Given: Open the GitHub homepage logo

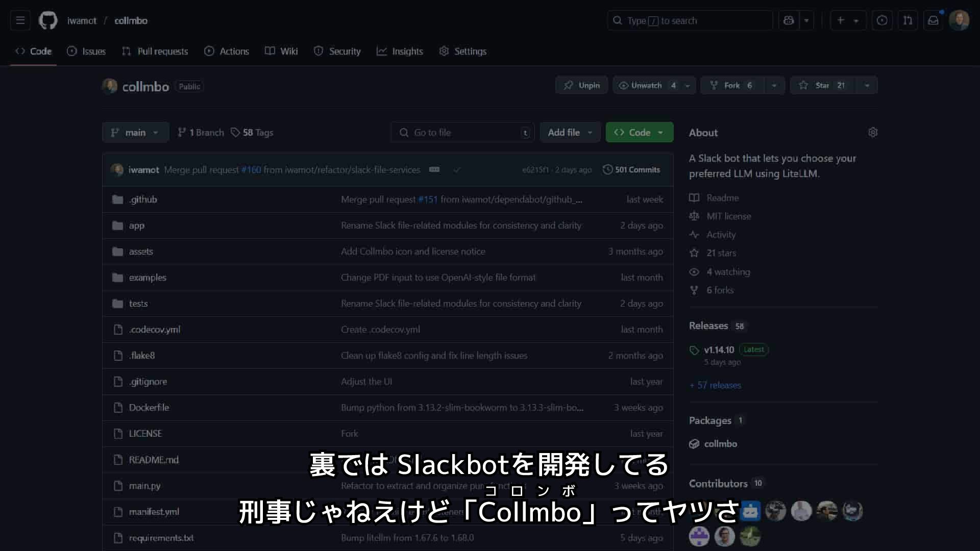Looking at the screenshot, I should point(48,21).
